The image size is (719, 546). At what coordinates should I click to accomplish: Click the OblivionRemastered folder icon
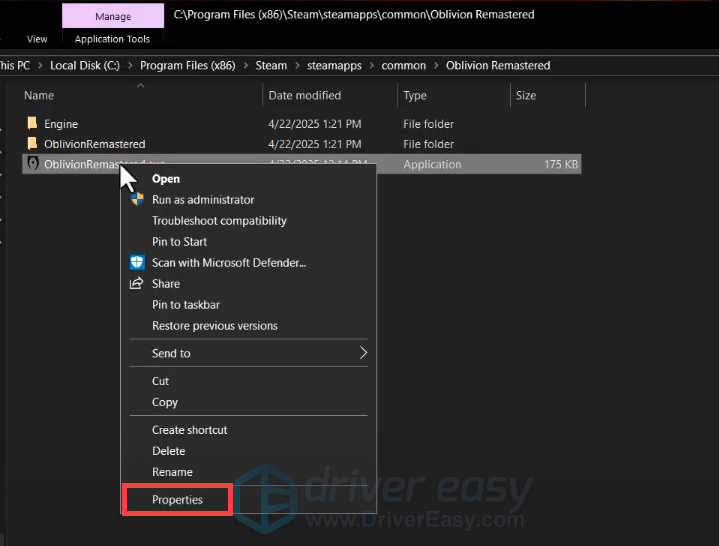pos(32,144)
